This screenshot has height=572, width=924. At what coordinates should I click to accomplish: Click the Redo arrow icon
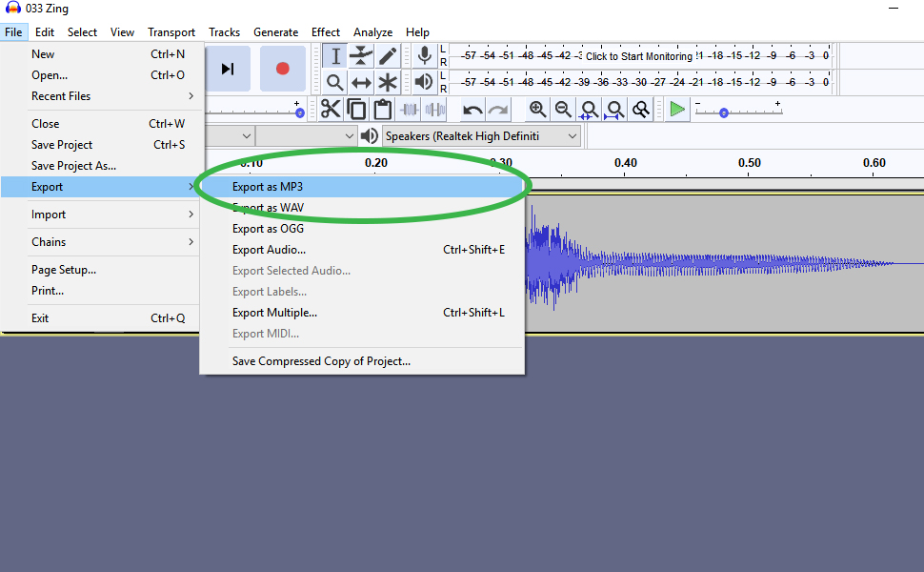click(498, 109)
